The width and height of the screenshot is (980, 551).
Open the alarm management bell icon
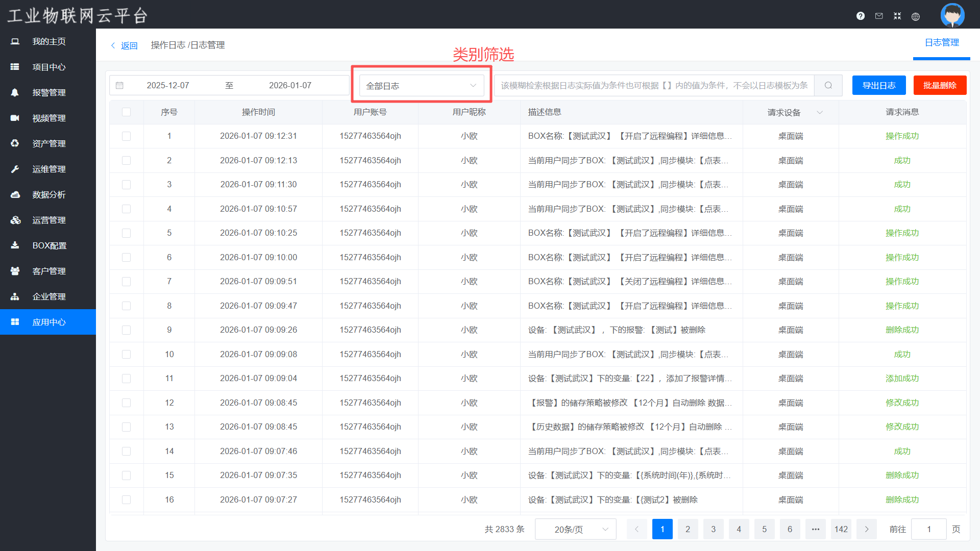coord(15,92)
